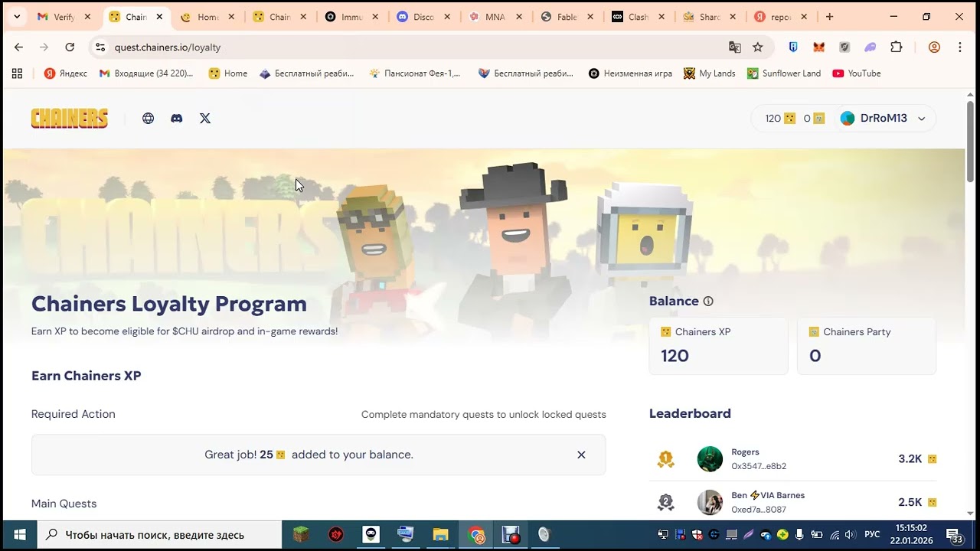980x551 pixels.
Task: Open a new browser tab
Action: [x=829, y=17]
